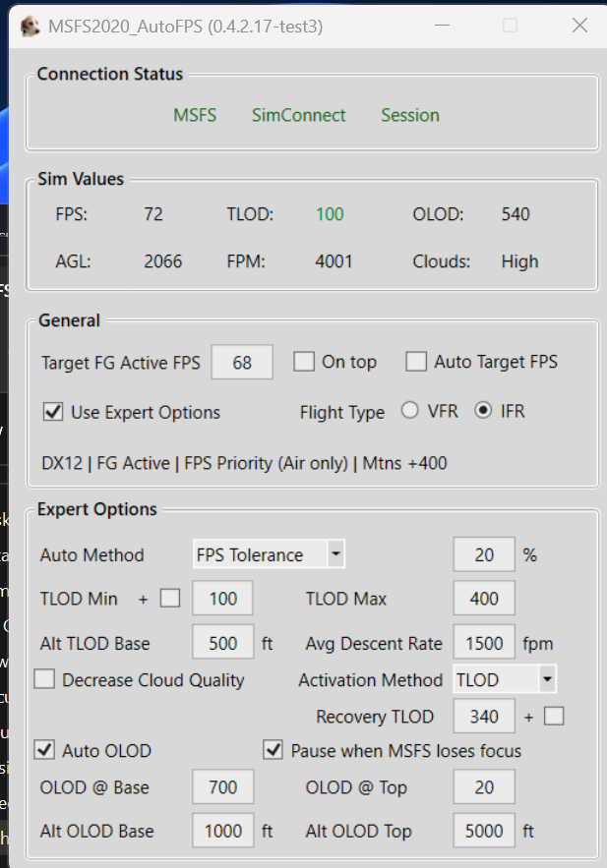Tick the Recovery TLOD plus checkbox
The image size is (607, 868).
click(x=554, y=717)
